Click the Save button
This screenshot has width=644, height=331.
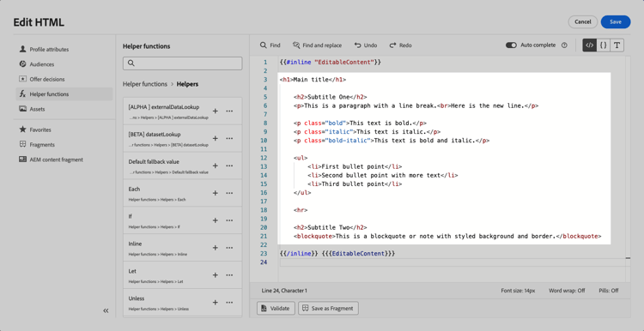click(x=616, y=22)
